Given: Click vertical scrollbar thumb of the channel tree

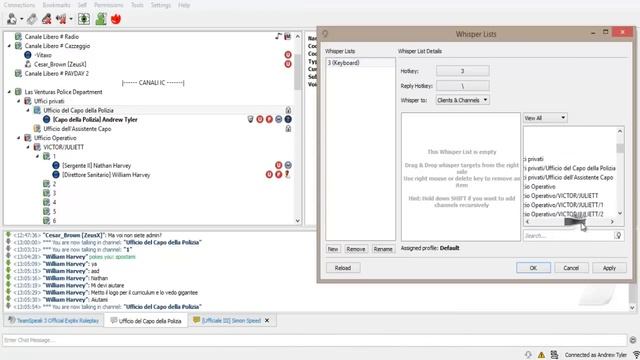Looking at the screenshot, I should pos(298,71).
